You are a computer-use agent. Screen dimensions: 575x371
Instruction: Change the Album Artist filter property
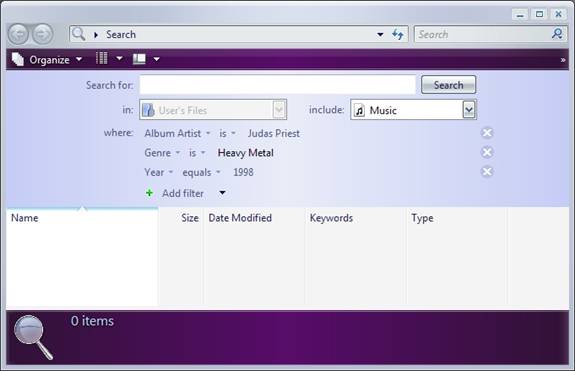[x=177, y=133]
